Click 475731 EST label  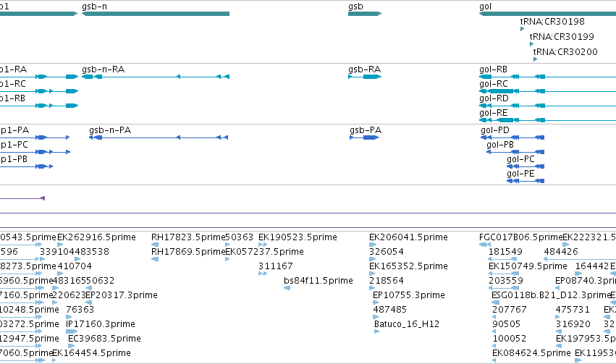click(573, 310)
